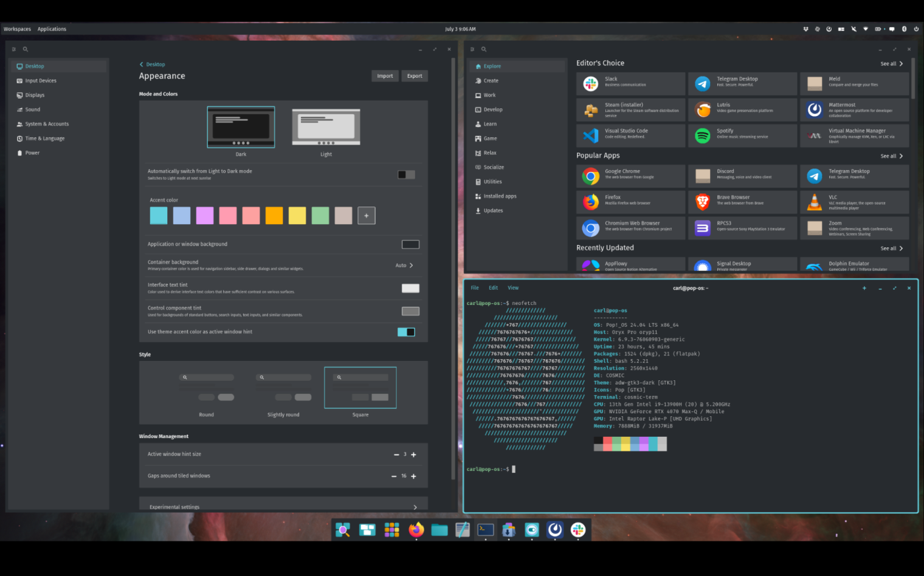Click the Spotify app icon
Screen dimensions: 924x576
702,135
